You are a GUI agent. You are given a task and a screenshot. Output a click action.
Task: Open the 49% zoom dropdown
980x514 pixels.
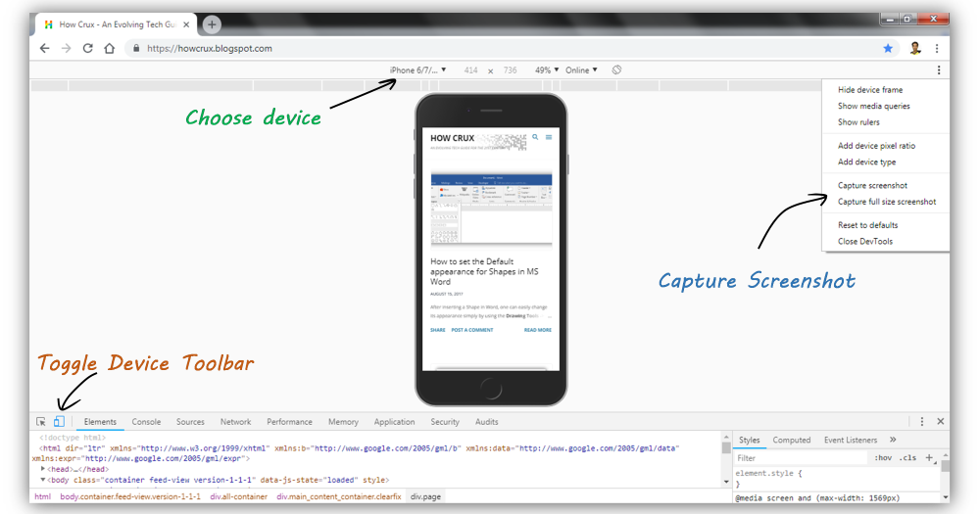[547, 70]
